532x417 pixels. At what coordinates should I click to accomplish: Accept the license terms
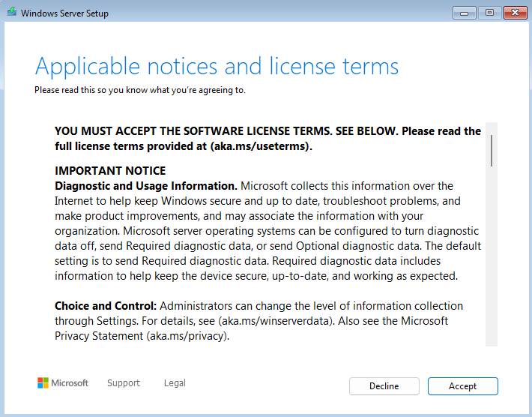(x=462, y=386)
